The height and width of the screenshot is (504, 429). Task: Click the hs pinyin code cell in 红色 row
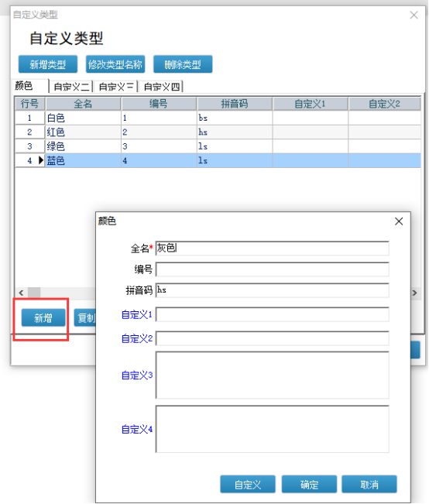(x=235, y=132)
